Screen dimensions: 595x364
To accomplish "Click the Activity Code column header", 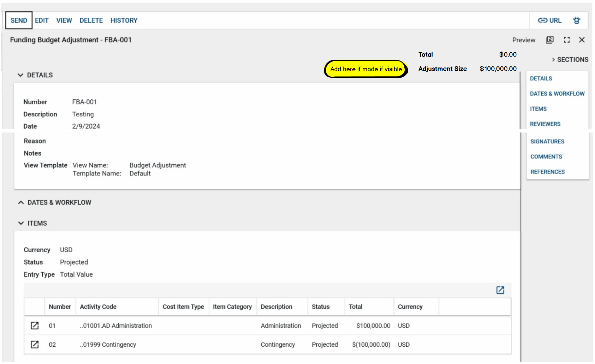I will (x=98, y=307).
